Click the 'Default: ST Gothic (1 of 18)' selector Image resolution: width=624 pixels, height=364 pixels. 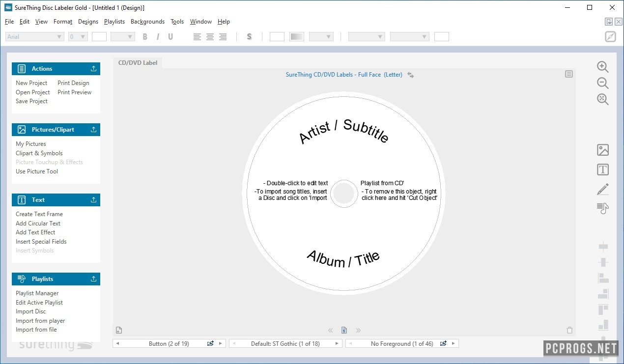coord(285,343)
